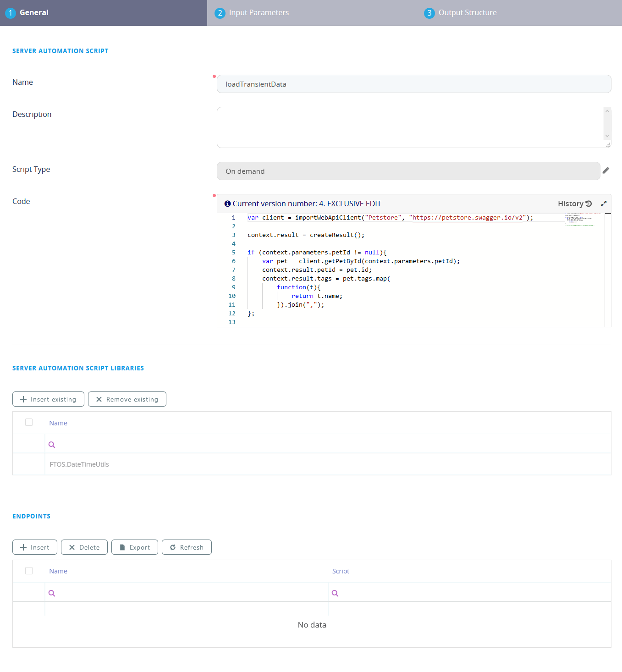Viewport: 622px width, 672px height.
Task: Click the info icon beside Current version
Action: coord(227,204)
